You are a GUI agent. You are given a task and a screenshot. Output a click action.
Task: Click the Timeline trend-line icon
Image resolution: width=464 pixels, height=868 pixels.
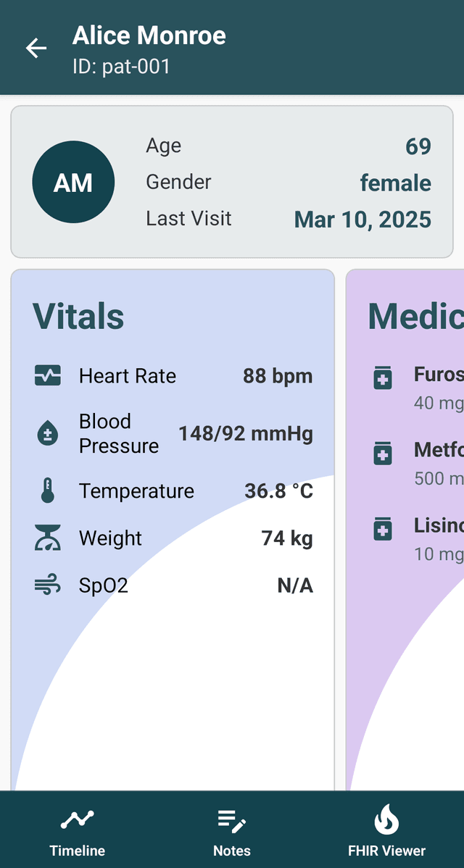coord(77,818)
